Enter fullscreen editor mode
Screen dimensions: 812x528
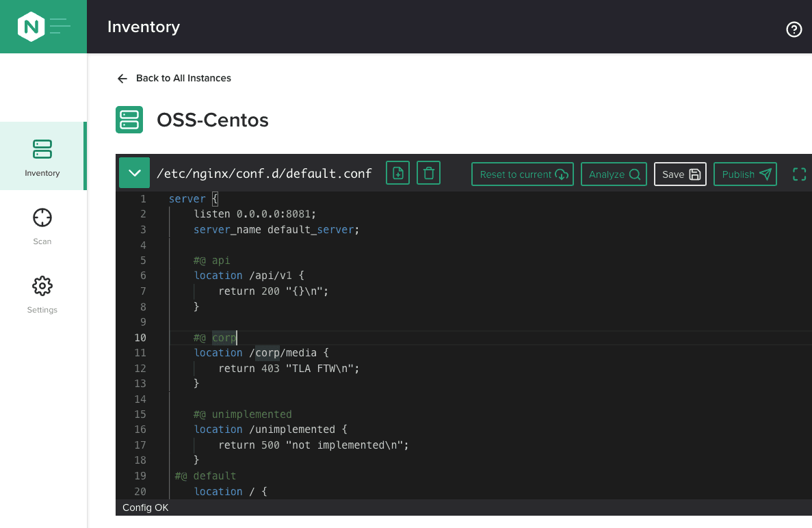coord(798,174)
